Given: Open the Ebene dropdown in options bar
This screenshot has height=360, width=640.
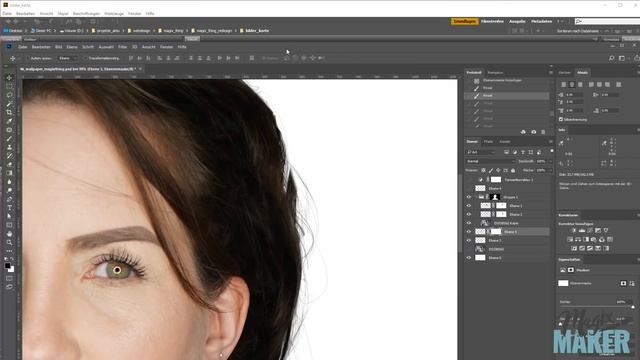Looking at the screenshot, I should tap(67, 58).
